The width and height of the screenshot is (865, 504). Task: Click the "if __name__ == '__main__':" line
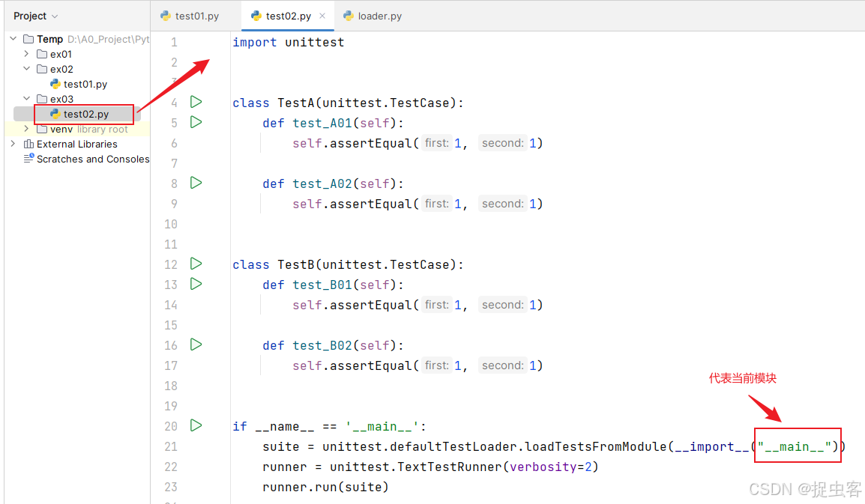pos(329,427)
